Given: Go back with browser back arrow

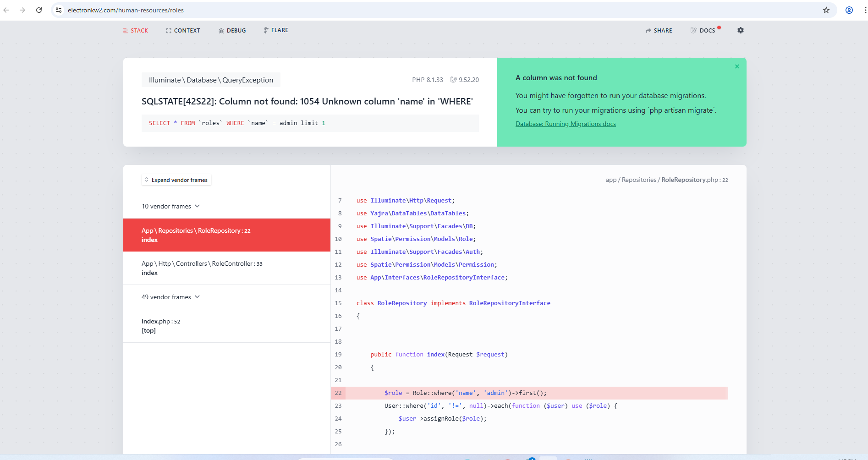Looking at the screenshot, I should (x=6, y=10).
